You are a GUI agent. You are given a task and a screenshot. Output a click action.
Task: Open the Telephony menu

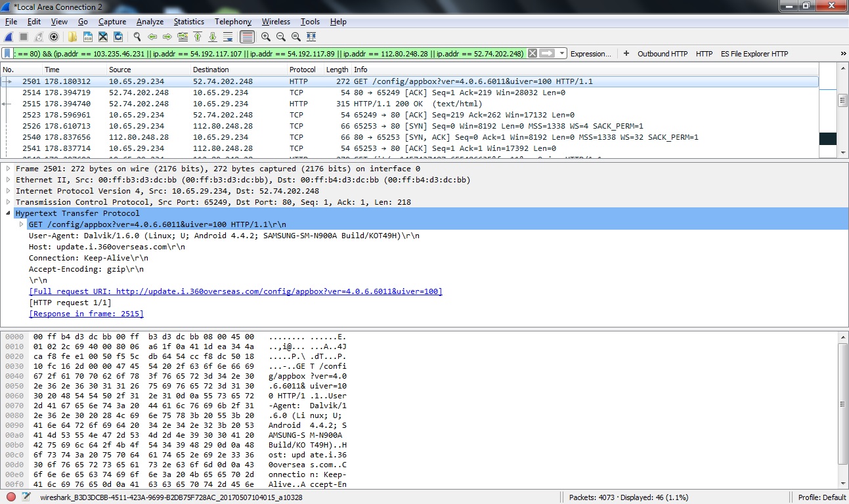point(232,22)
